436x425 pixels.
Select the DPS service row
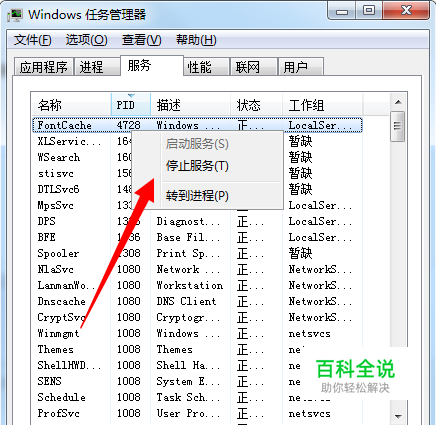tap(197, 221)
